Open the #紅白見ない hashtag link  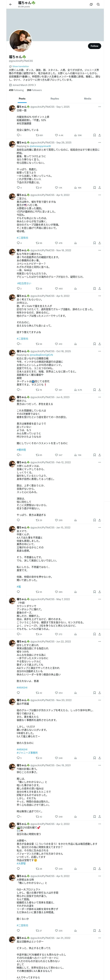(24, 283)
